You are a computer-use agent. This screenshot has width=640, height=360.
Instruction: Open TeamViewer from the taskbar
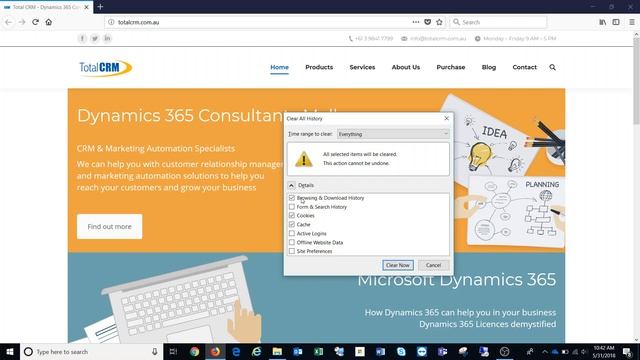click(422, 351)
